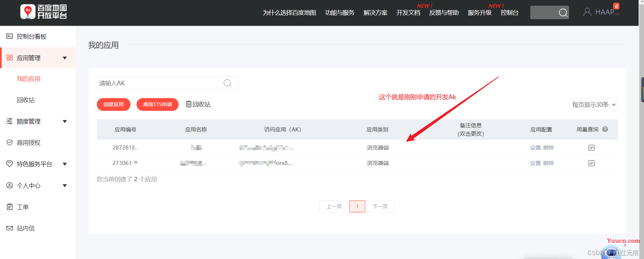
Task: Expand the 特色服务平台 arrow in sidebar
Action: [x=65, y=164]
